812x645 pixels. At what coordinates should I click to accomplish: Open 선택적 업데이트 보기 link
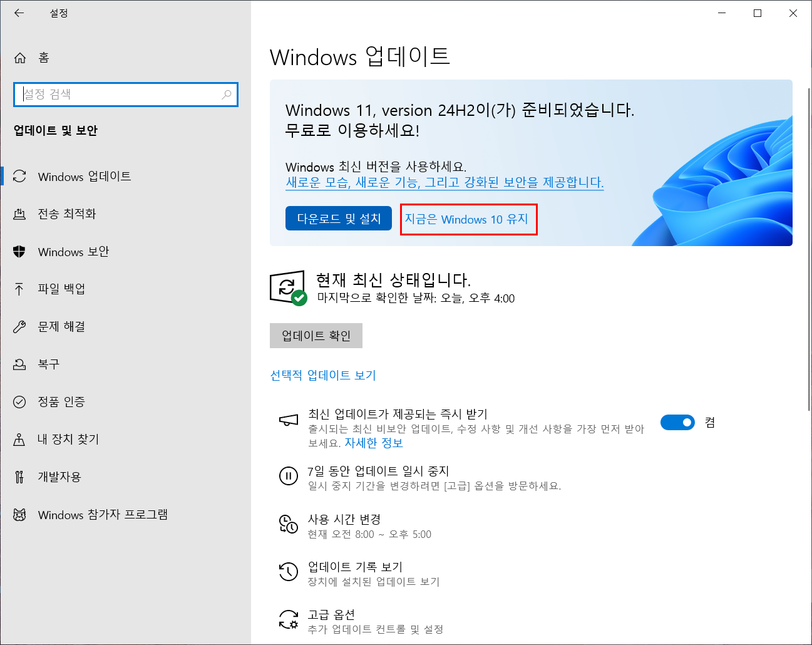(x=323, y=375)
